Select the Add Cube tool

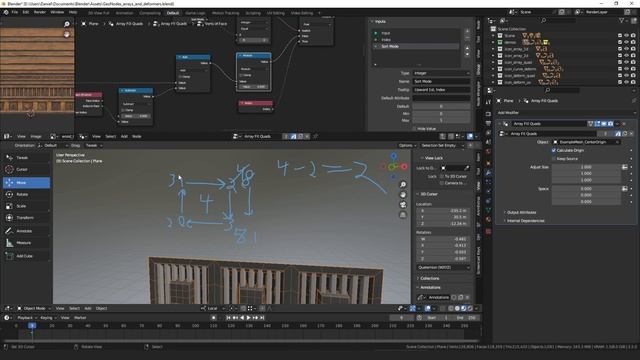pos(27,256)
